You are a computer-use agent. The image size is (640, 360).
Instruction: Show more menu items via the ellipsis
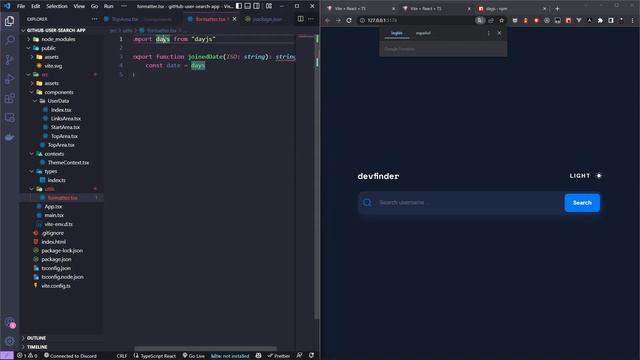coord(124,6)
